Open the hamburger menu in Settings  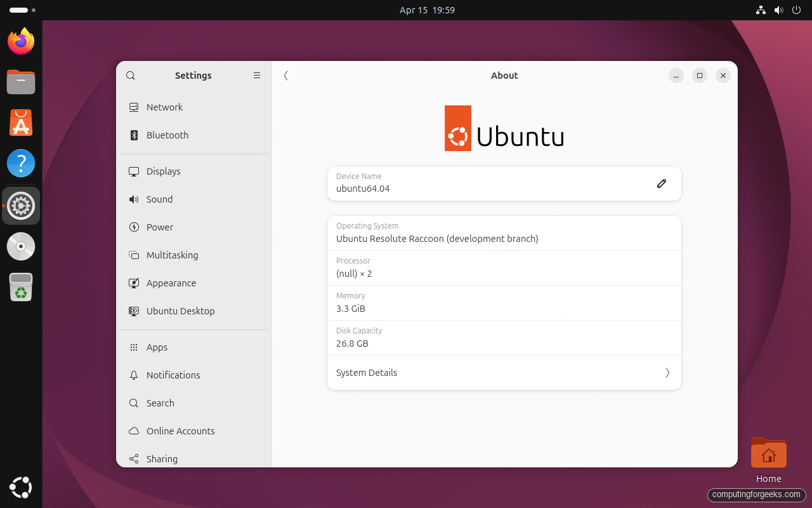(257, 76)
